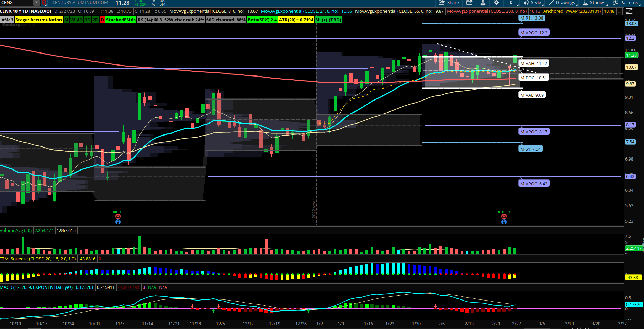The height and width of the screenshot is (329, 644).
Task: Click the ATR(20) = 0.7194 label
Action: pos(296,20)
